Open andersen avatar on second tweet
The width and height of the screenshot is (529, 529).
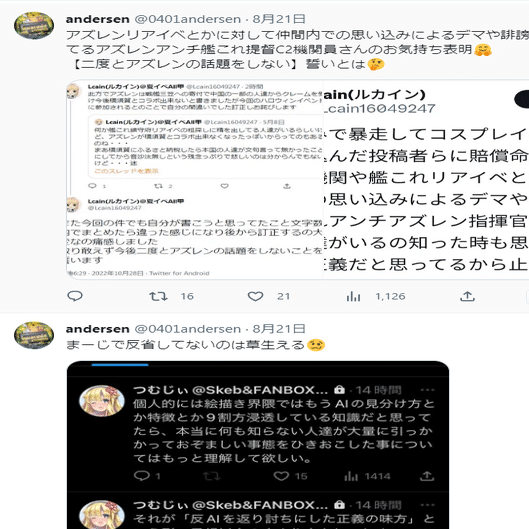(34, 335)
